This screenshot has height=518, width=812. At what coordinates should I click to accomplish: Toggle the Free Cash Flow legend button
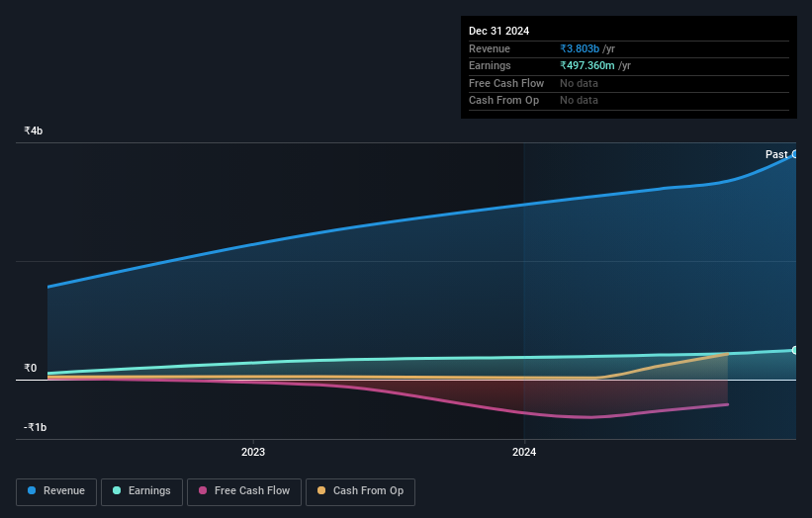244,491
